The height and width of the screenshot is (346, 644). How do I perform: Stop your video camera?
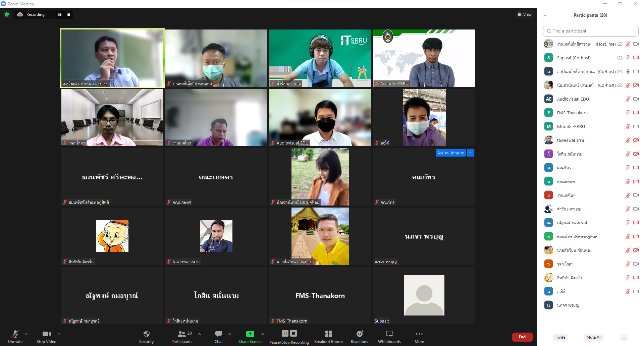(46, 337)
